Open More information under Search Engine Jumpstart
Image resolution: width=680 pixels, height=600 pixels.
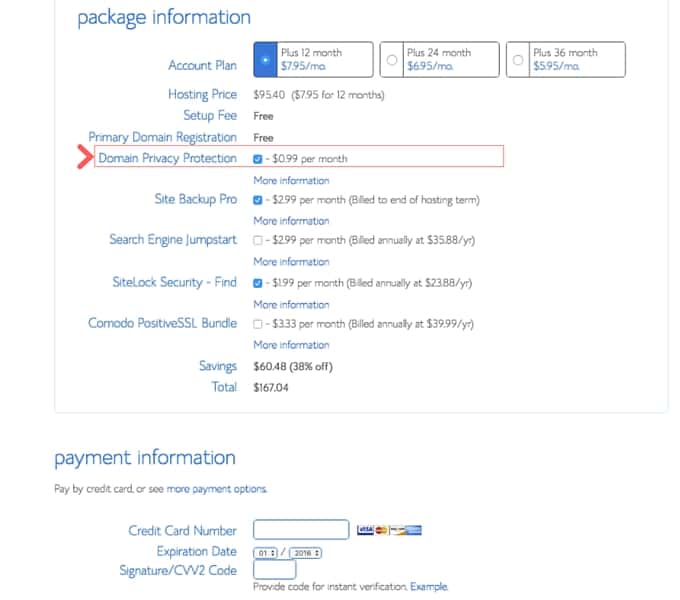click(291, 262)
